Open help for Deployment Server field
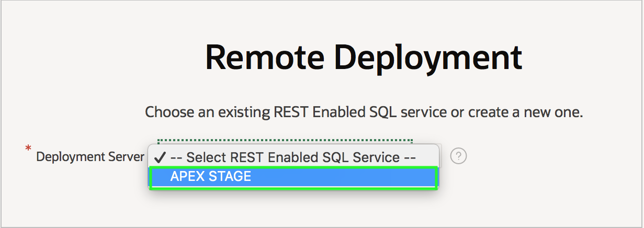The image size is (644, 228). click(458, 156)
